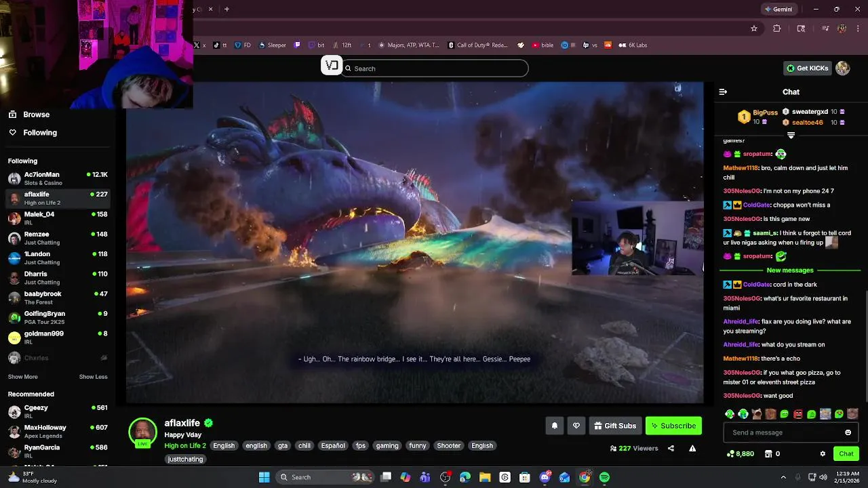Open the Get KICKs button
The image size is (868, 488).
pos(808,68)
